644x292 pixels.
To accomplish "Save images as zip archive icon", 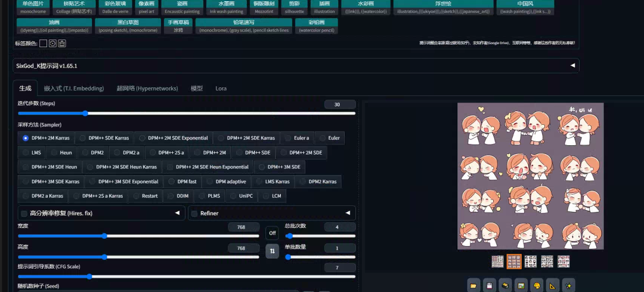I will tap(505, 285).
